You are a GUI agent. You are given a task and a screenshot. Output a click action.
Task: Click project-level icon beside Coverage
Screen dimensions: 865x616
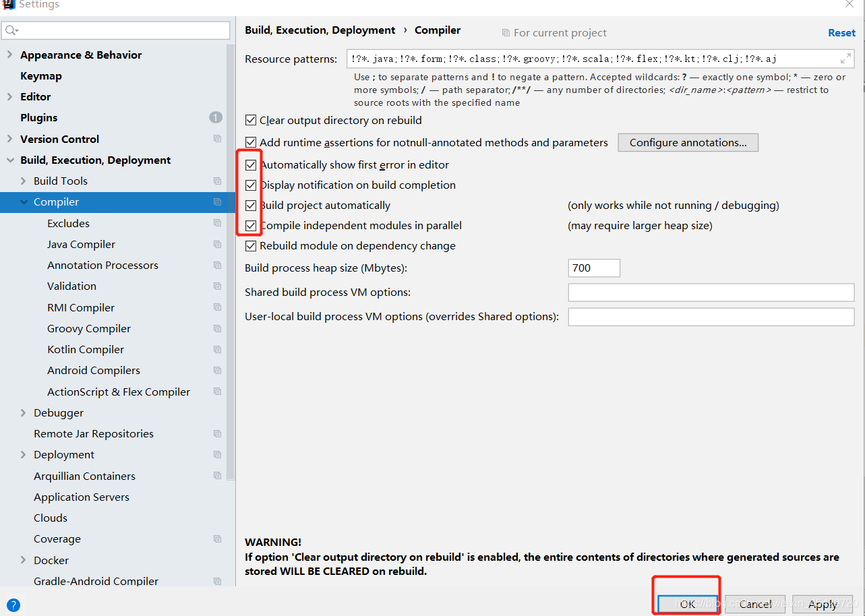point(217,538)
